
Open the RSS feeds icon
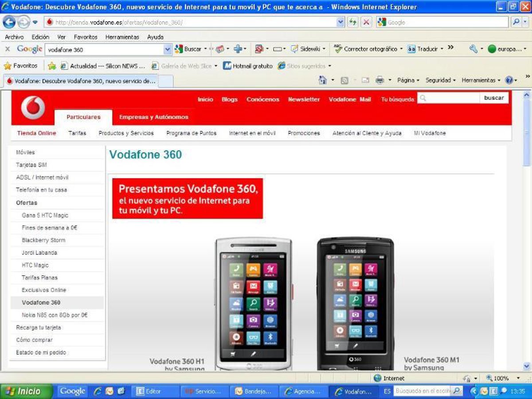pos(344,80)
